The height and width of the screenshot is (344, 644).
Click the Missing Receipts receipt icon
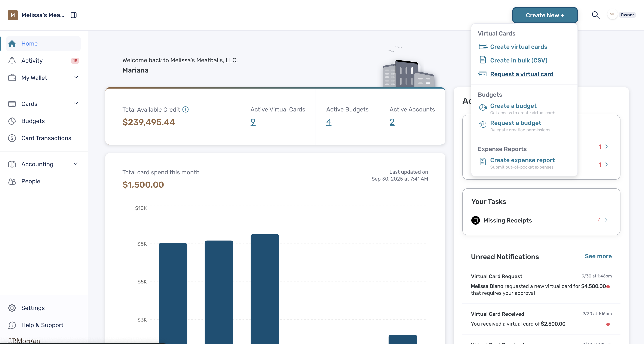pos(475,220)
